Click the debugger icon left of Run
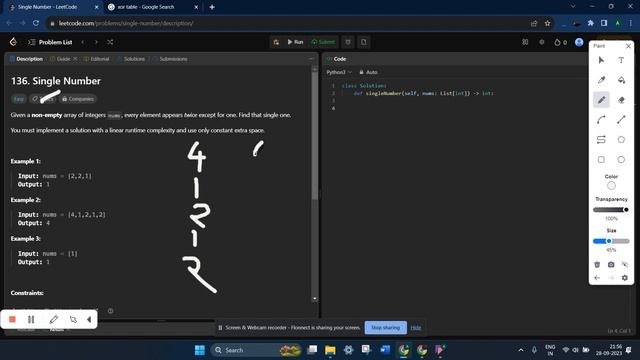640x360 pixels. point(276,42)
